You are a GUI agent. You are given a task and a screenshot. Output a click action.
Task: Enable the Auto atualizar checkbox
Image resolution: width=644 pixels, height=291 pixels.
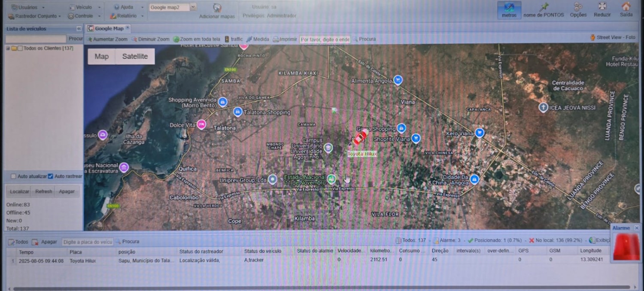click(14, 176)
